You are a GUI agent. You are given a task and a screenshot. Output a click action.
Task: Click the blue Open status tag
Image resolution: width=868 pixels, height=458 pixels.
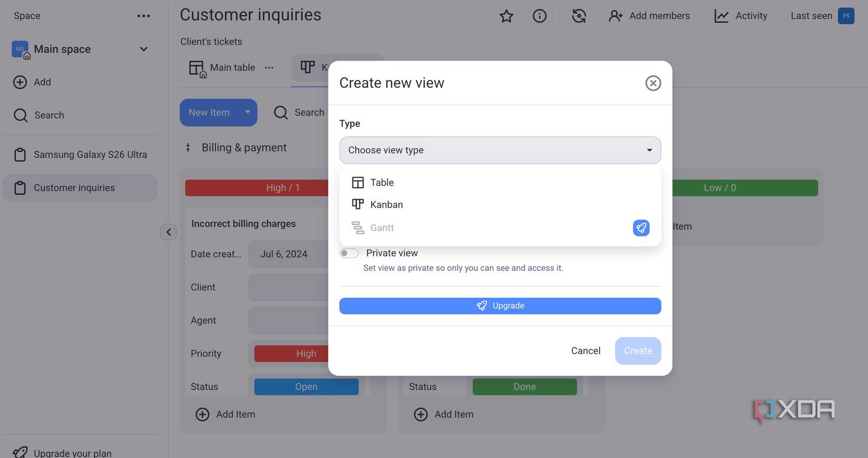[306, 387]
